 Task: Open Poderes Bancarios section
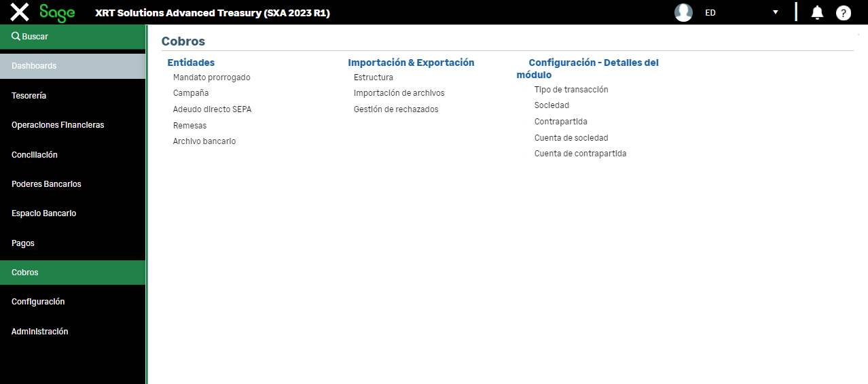tap(46, 184)
